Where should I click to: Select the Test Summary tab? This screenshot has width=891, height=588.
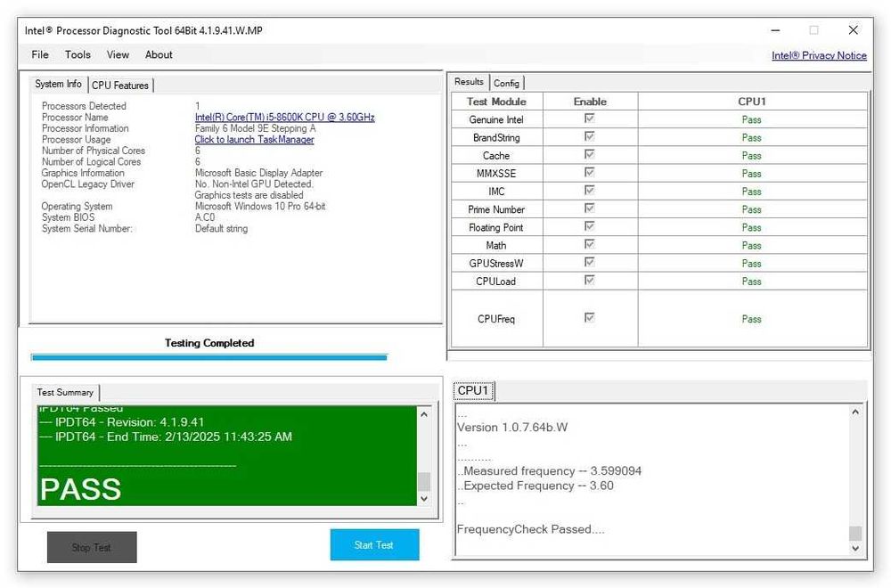65,393
